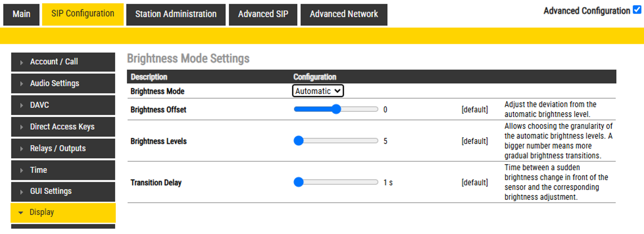Open the Advanced Network tab
Image resolution: width=644 pixels, height=234 pixels.
(344, 14)
